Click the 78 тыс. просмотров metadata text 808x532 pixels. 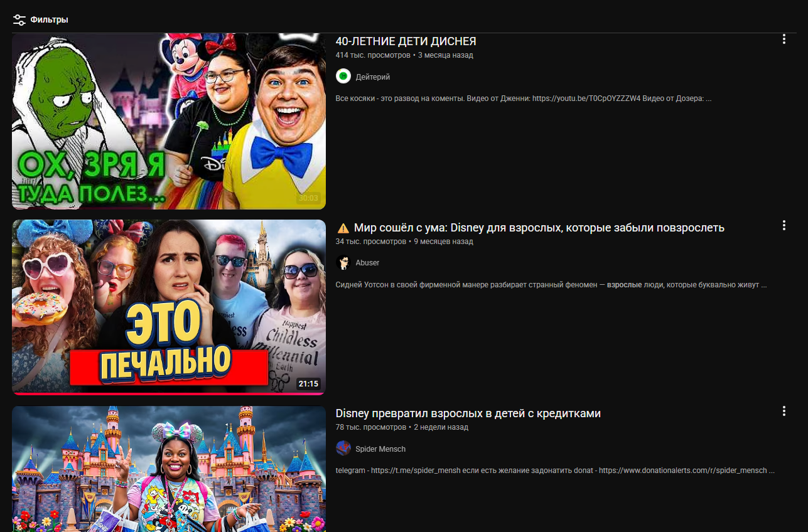coord(371,427)
